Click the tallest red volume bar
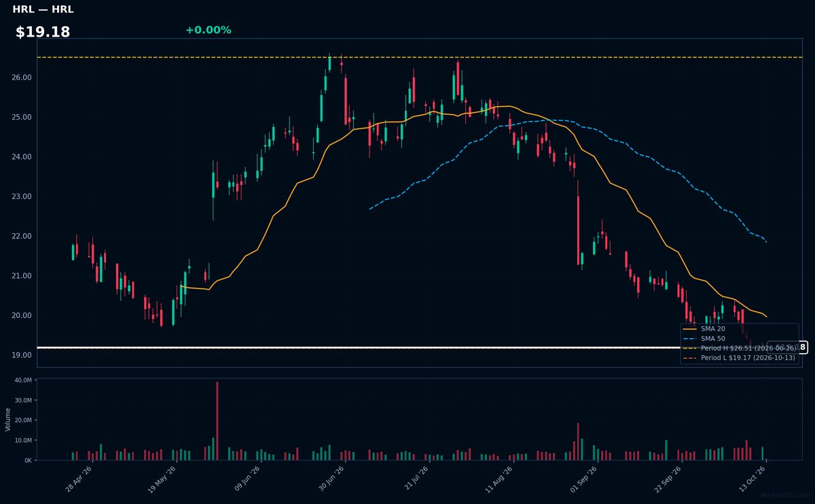815x504 pixels. (x=217, y=421)
